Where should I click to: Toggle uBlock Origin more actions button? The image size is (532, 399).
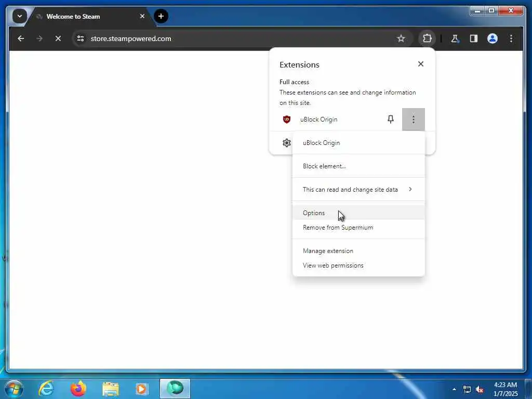point(413,119)
